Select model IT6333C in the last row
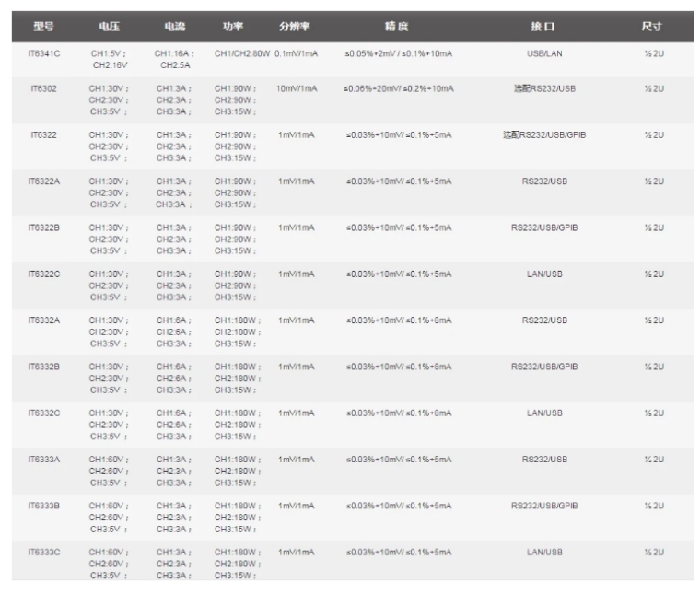The height and width of the screenshot is (594, 700). pos(44,553)
